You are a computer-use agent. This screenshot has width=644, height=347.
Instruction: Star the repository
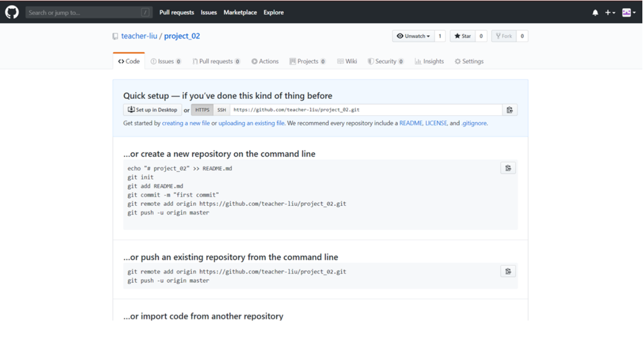coord(462,36)
